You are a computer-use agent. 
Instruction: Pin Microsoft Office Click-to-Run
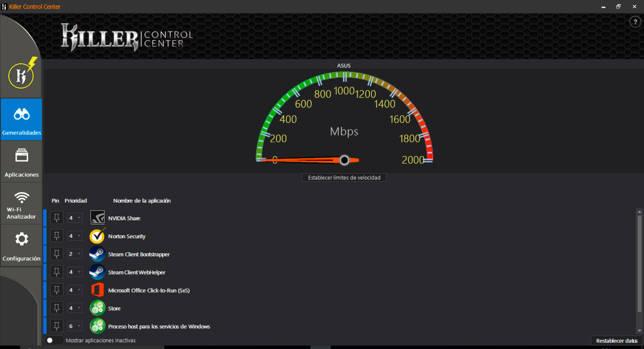click(57, 290)
